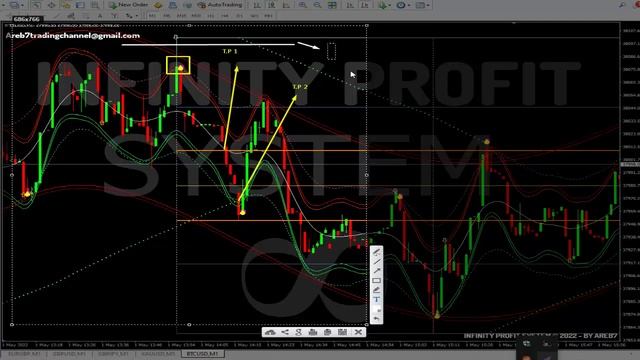Click the 686x766 selection size label

[27, 19]
